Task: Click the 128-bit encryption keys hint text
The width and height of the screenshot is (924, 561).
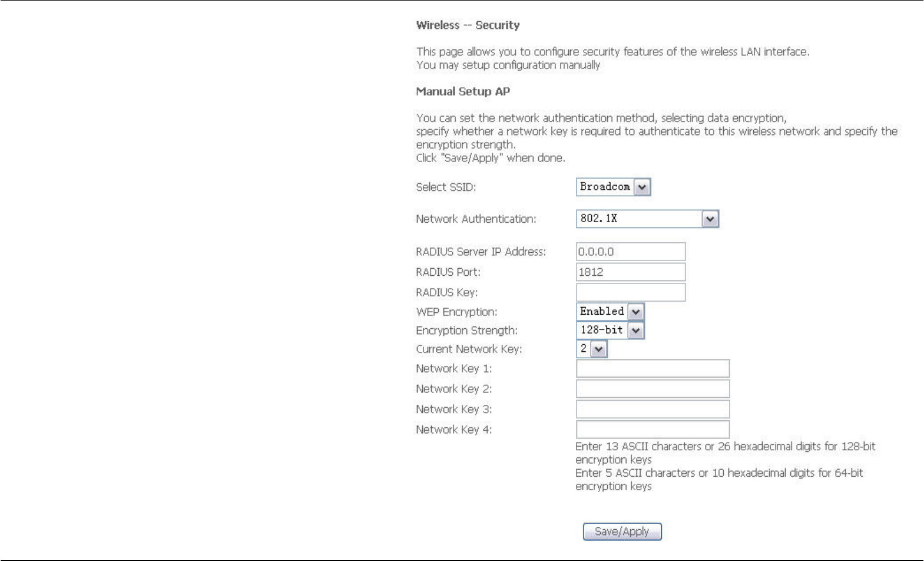Action: [725, 453]
